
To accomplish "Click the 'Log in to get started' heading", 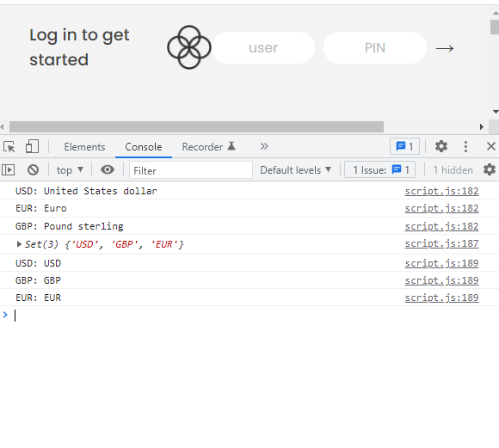I will tap(79, 47).
